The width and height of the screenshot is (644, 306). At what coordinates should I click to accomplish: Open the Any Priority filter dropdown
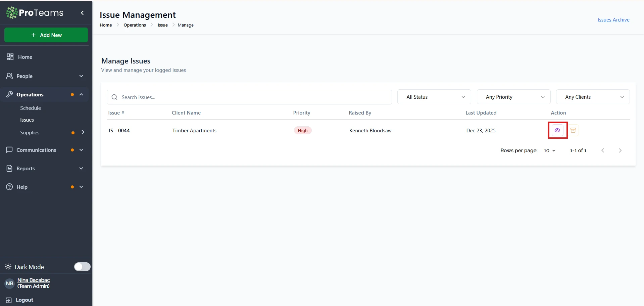[x=513, y=97]
